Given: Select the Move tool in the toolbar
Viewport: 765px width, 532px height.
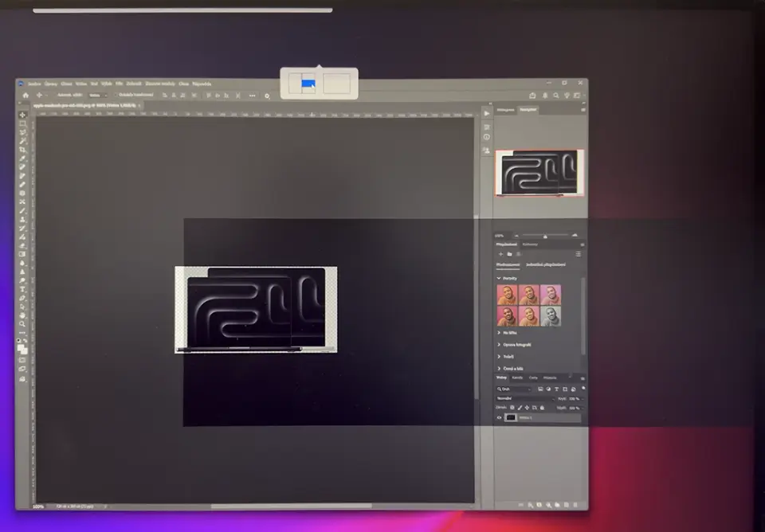Looking at the screenshot, I should (x=22, y=115).
